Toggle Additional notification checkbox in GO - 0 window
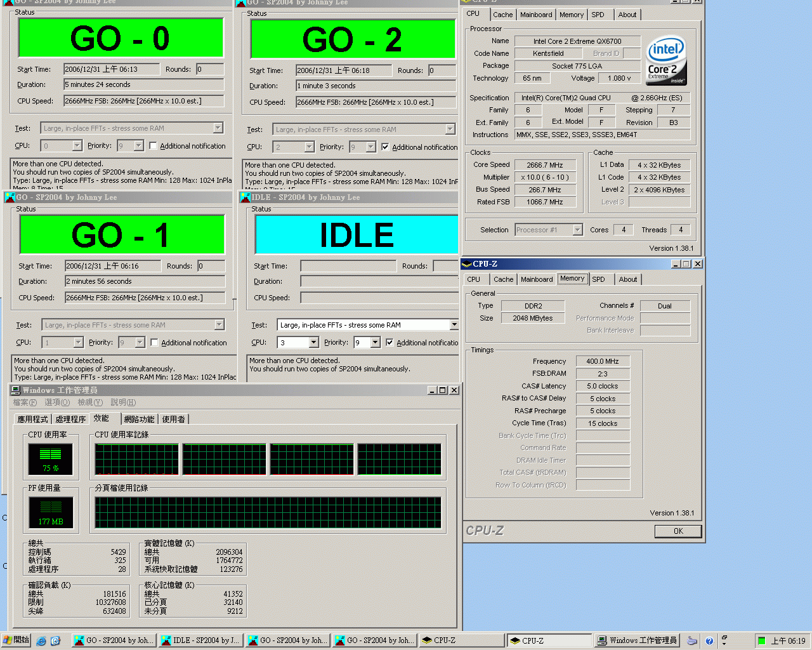 point(153,145)
